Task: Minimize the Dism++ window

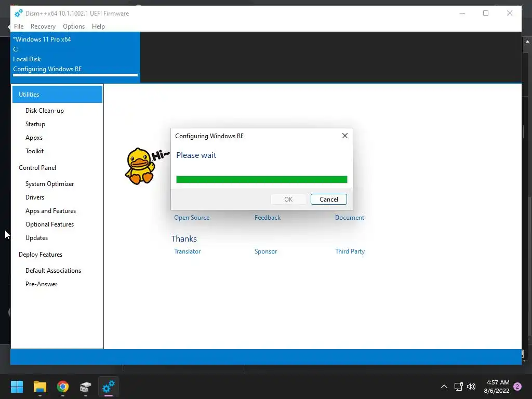Action: tap(462, 13)
